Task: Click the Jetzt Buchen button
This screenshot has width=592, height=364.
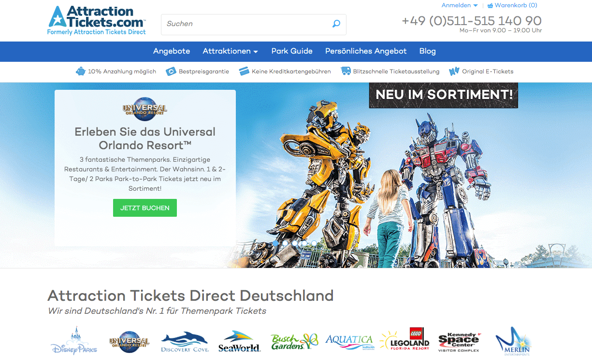Action: 145,208
